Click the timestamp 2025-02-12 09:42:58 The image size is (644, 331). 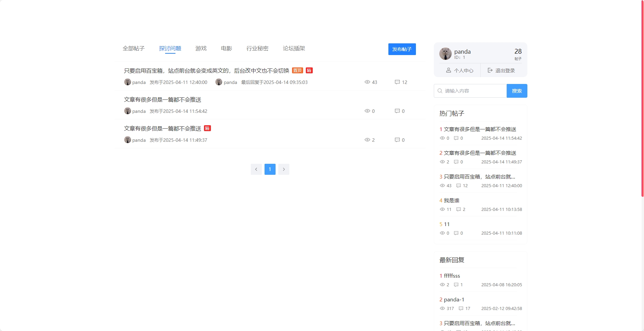(x=502, y=308)
